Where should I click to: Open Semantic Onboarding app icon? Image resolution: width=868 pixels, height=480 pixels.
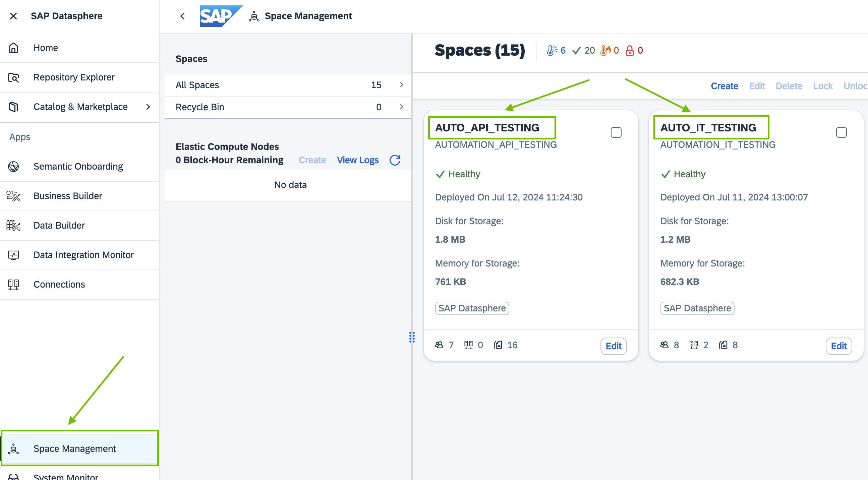pos(13,166)
